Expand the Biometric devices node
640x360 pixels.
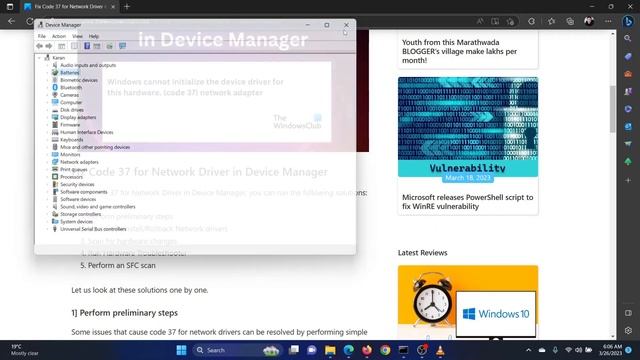coord(47,80)
